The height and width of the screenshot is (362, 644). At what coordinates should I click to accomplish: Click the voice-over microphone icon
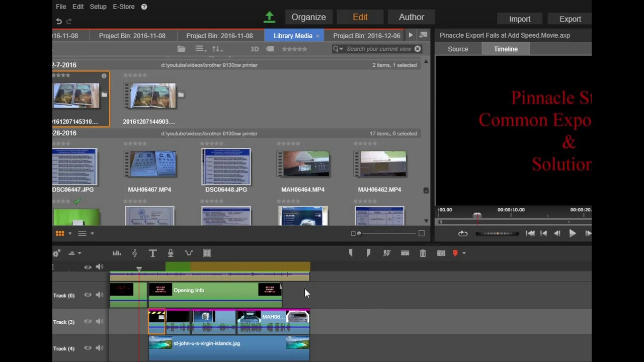point(171,253)
